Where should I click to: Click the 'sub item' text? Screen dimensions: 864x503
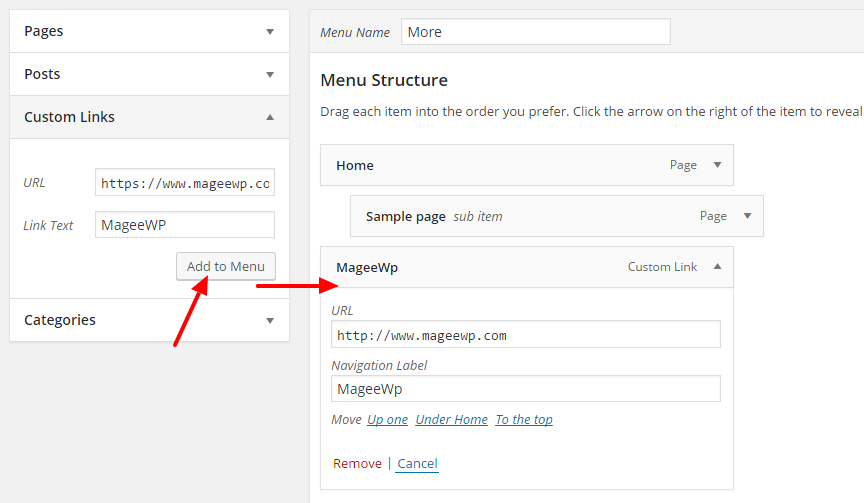(x=478, y=217)
